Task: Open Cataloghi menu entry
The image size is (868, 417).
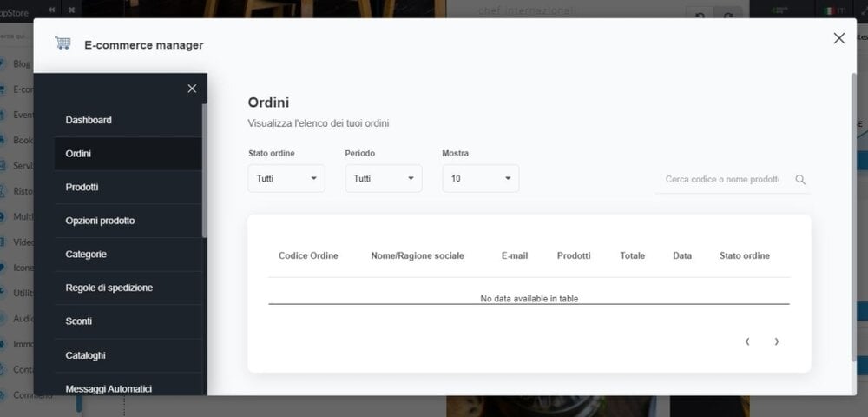Action: click(86, 355)
